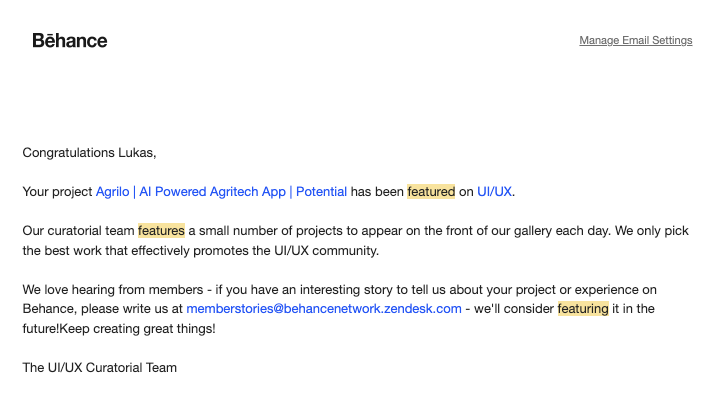715x411 pixels.
Task: Click the highlighted word "features"
Action: click(x=161, y=231)
